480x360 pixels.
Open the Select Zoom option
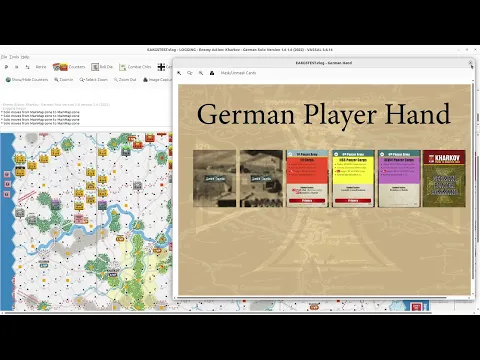94,80
